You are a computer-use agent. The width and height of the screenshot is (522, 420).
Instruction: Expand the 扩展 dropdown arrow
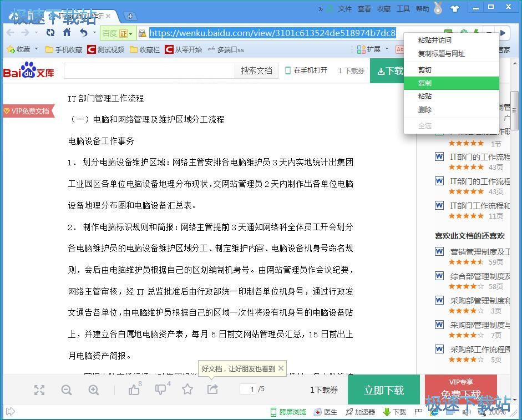(x=387, y=49)
